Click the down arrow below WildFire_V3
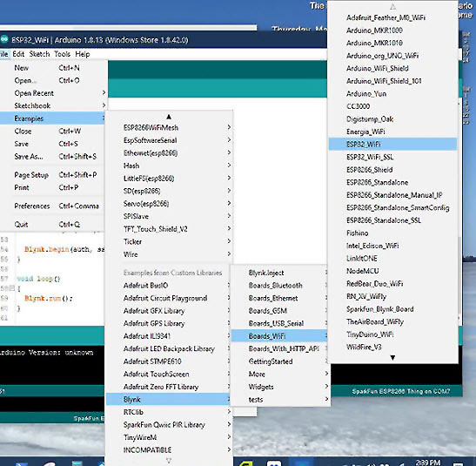 (x=392, y=357)
